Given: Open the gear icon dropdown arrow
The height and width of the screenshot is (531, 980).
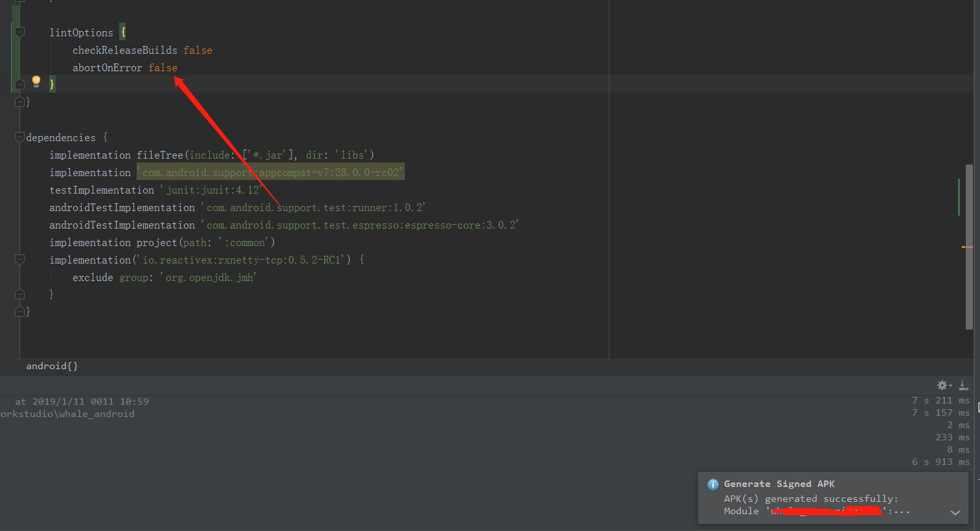Looking at the screenshot, I should (949, 385).
